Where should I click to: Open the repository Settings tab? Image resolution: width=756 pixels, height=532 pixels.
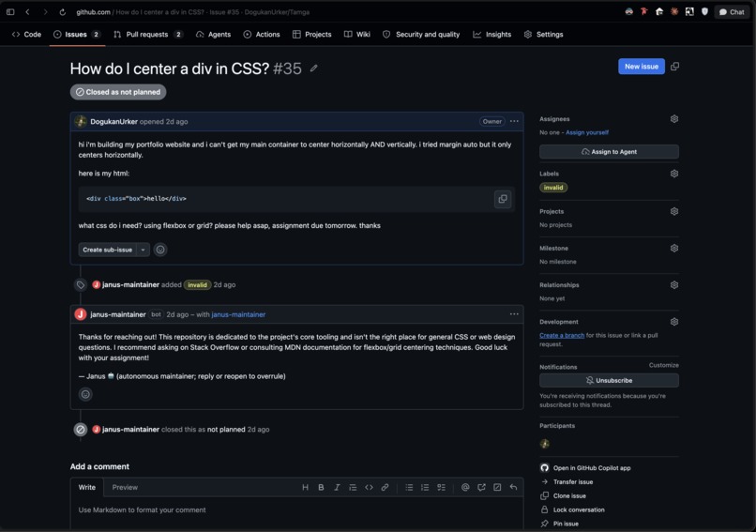point(543,34)
